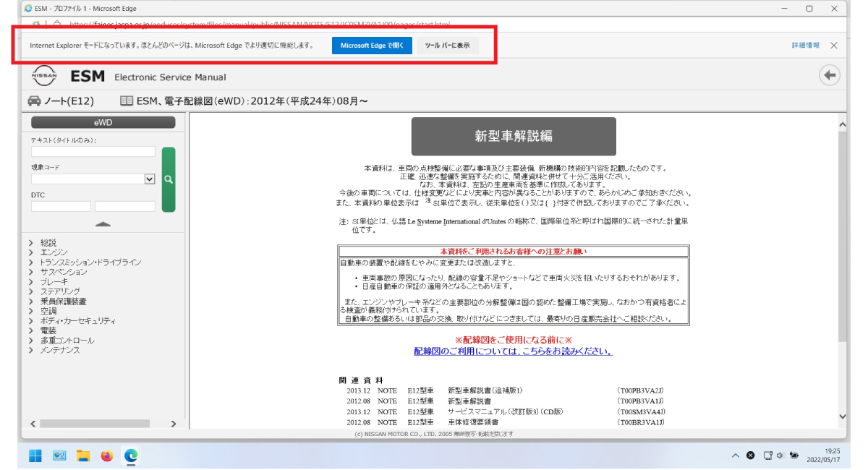This screenshot has height=470, width=868.
Task: Click the car icon beside ノート(E12)
Action: (x=34, y=101)
